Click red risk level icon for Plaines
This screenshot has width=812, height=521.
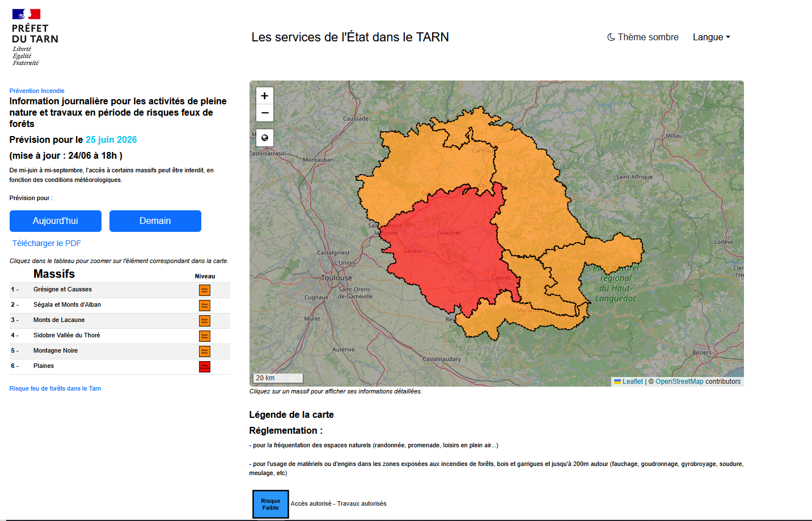pyautogui.click(x=205, y=367)
